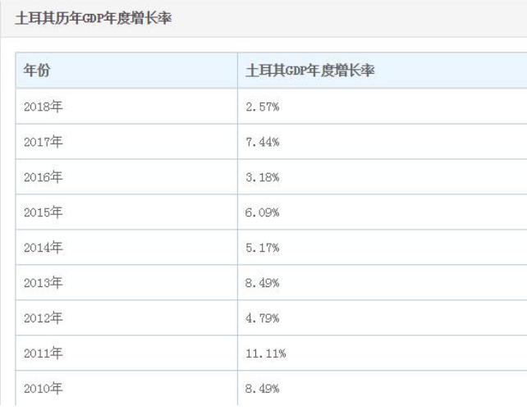
Task: Click the 2.57% growth rate value
Action: pos(263,107)
